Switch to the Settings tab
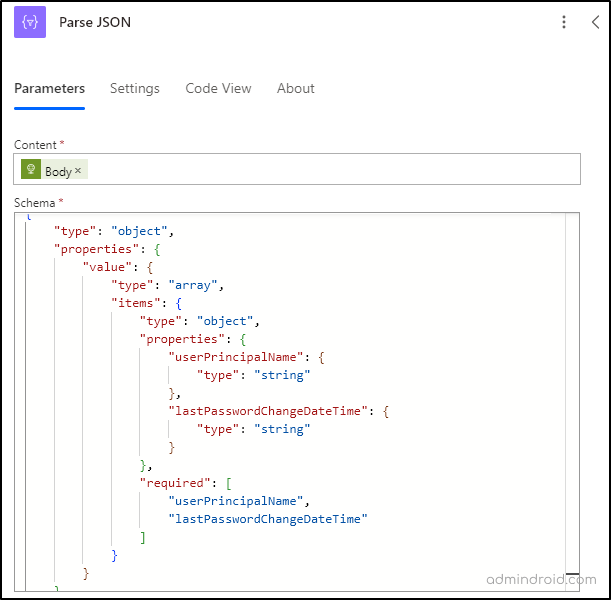The width and height of the screenshot is (611, 600). [x=135, y=88]
